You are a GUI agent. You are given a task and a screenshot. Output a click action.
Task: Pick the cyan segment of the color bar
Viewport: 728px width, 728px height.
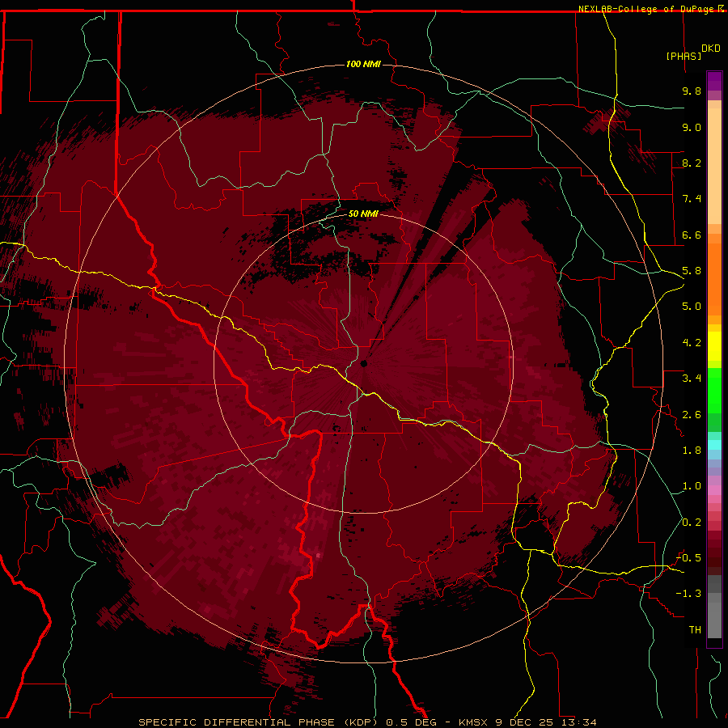click(714, 445)
